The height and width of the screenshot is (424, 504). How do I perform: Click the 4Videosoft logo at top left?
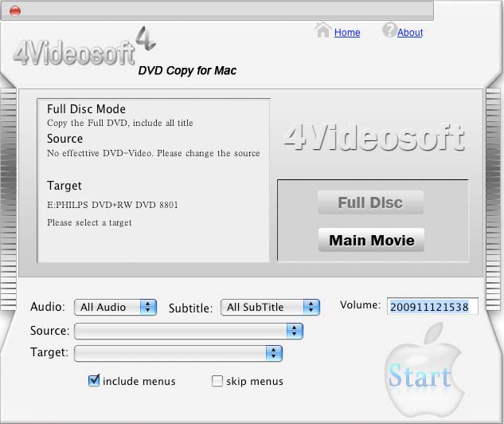[84, 46]
